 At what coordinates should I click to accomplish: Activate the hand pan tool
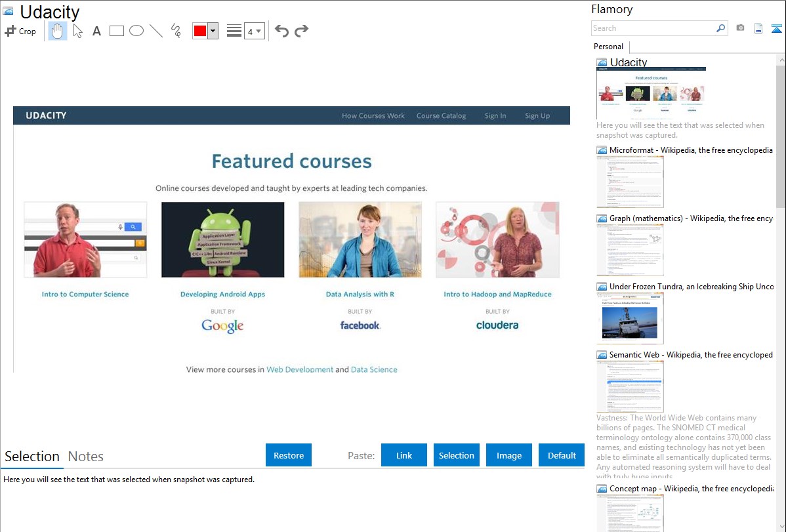click(x=58, y=31)
